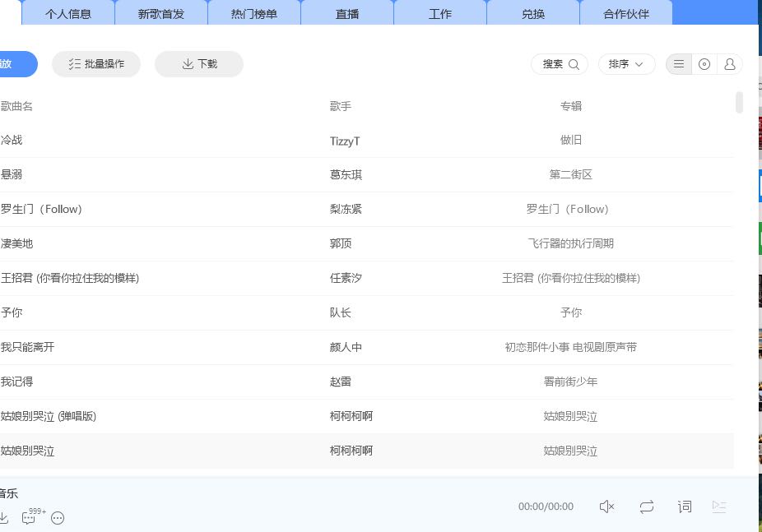
Task: Click the 歌曲名 column header
Action: [x=16, y=106]
